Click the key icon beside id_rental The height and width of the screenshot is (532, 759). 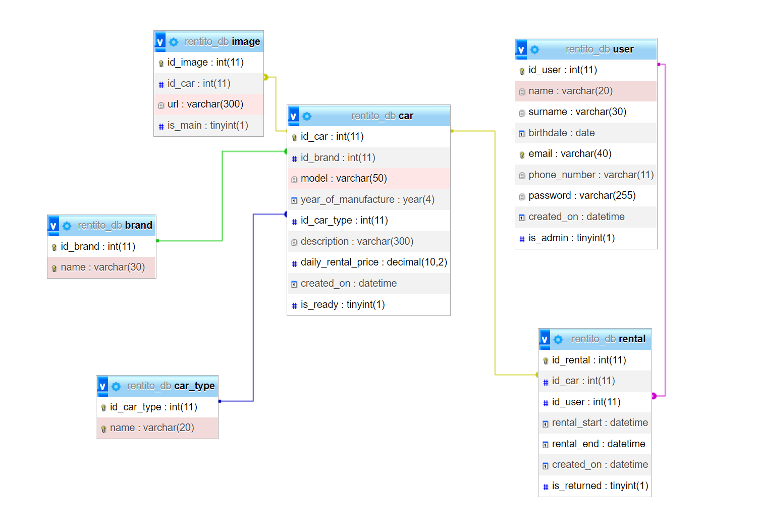546,361
